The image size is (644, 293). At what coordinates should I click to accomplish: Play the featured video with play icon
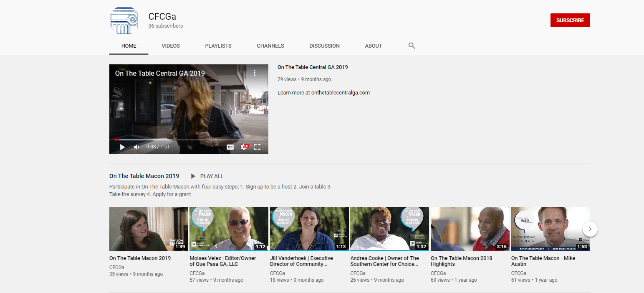point(122,147)
